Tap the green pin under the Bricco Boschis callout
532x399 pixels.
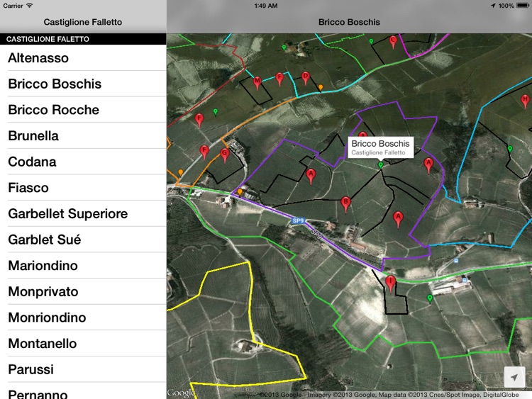coord(381,165)
